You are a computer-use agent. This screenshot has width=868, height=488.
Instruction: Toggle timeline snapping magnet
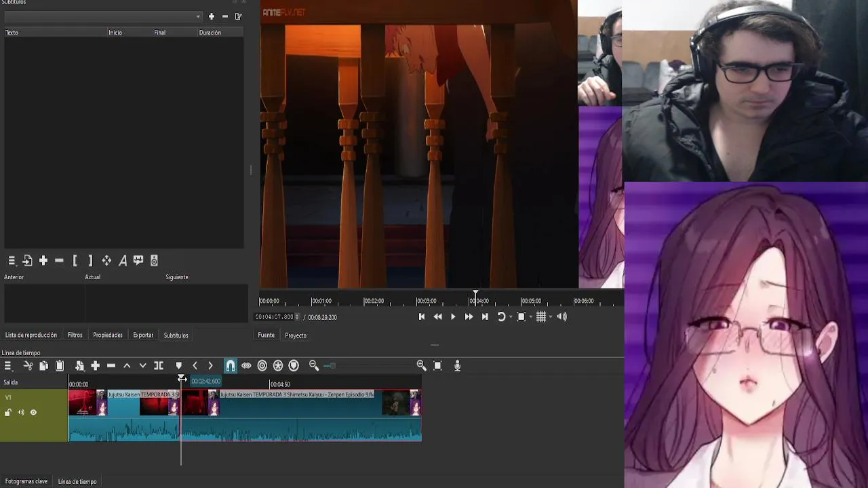[231, 365]
